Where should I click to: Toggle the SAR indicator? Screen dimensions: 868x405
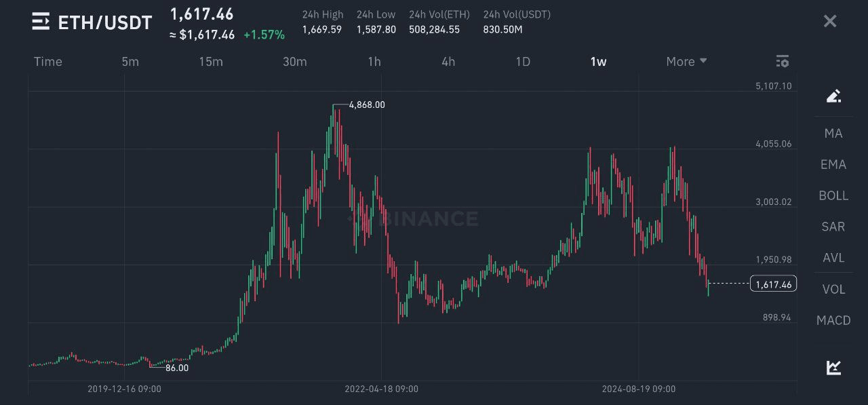click(833, 227)
